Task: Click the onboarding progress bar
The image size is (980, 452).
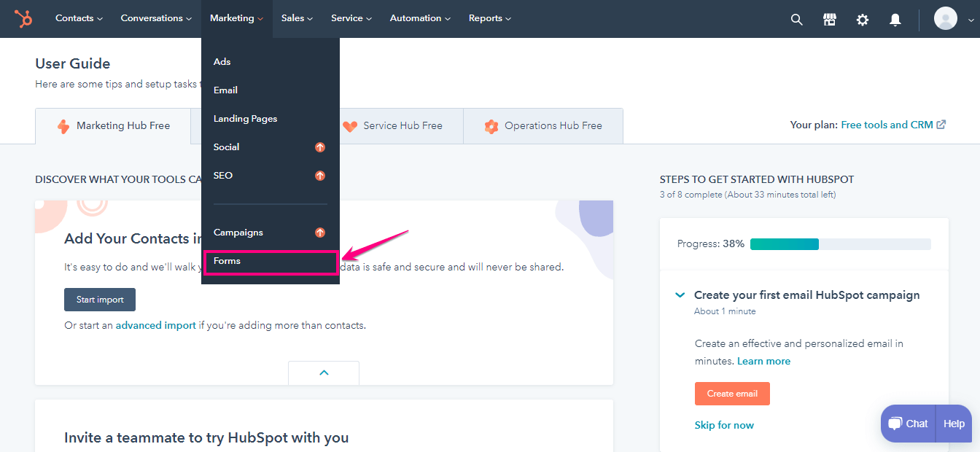Action: pyautogui.click(x=841, y=244)
